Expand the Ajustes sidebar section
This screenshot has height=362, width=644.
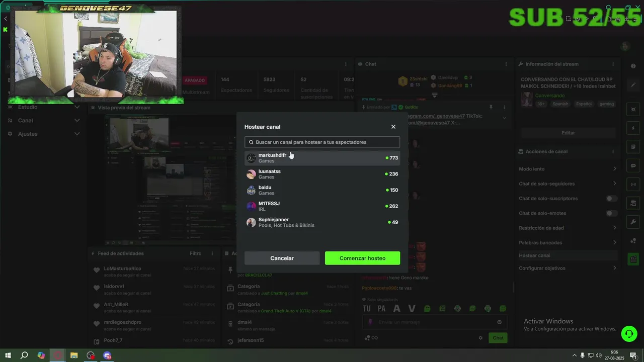pyautogui.click(x=77, y=134)
